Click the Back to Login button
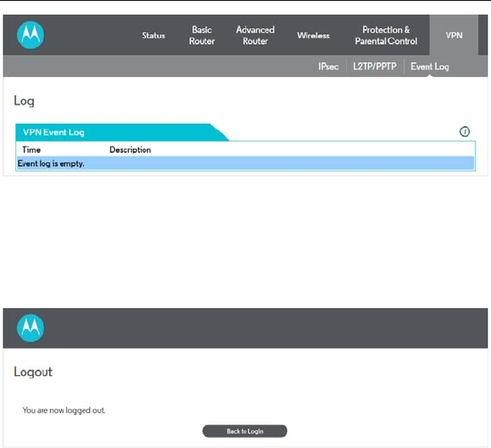 [x=245, y=431]
